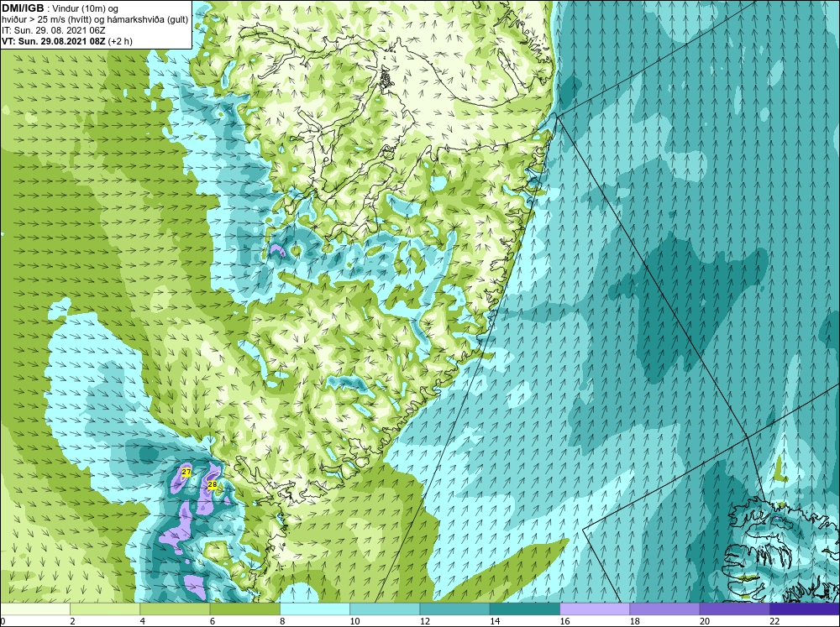840x627 pixels.
Task: Click the DMI/IGB title text
Action: (23, 8)
